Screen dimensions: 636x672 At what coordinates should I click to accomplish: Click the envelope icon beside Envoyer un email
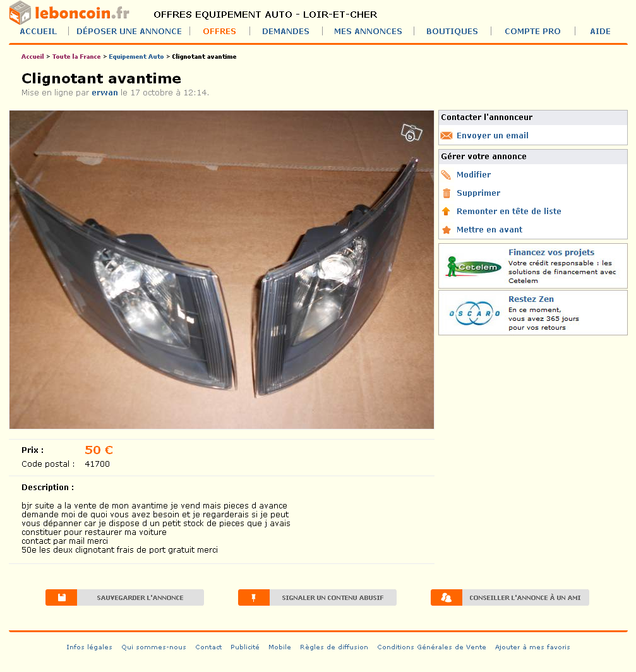[x=446, y=135]
